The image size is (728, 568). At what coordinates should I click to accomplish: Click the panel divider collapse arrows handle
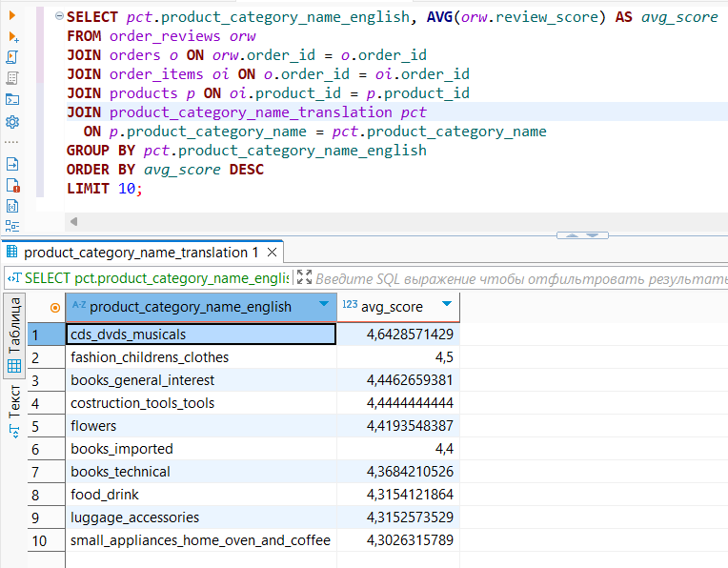click(x=582, y=234)
